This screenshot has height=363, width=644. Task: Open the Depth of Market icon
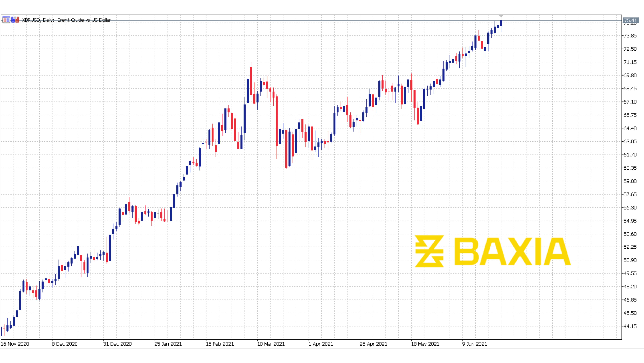(x=6, y=20)
